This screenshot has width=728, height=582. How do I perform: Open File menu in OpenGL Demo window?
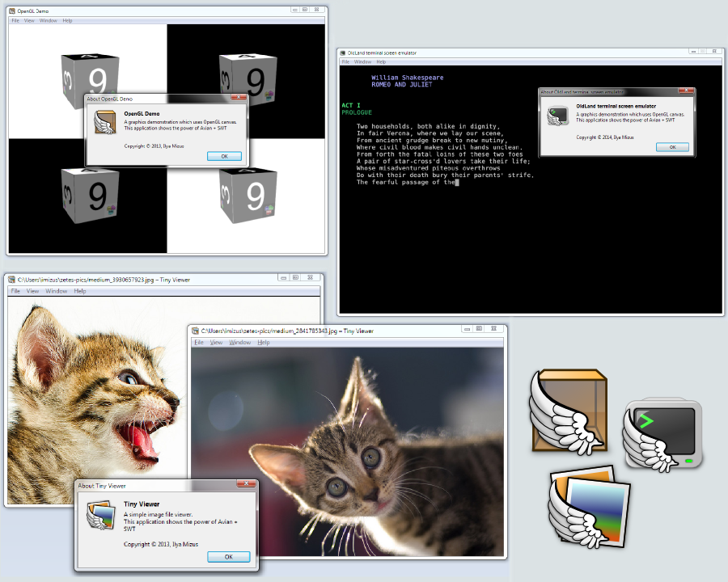tap(15, 20)
